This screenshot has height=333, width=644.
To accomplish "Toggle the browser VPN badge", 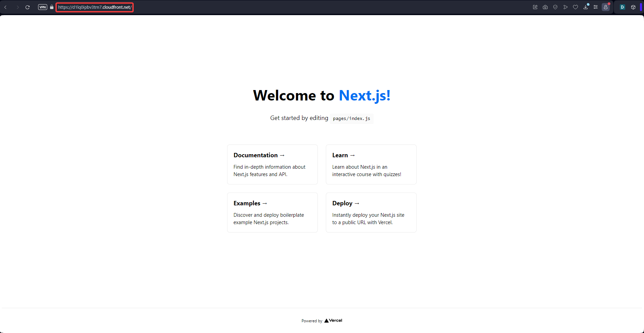I will click(43, 7).
